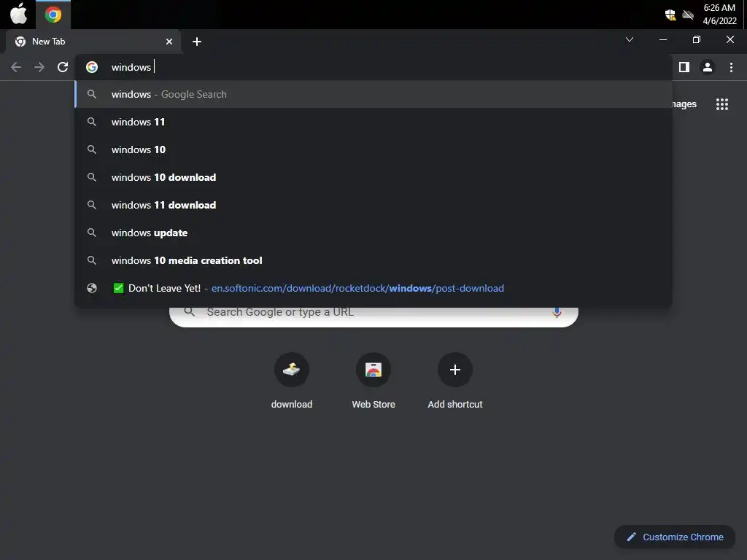Open Chrome from the top taskbar
This screenshot has height=560, width=747.
53,15
